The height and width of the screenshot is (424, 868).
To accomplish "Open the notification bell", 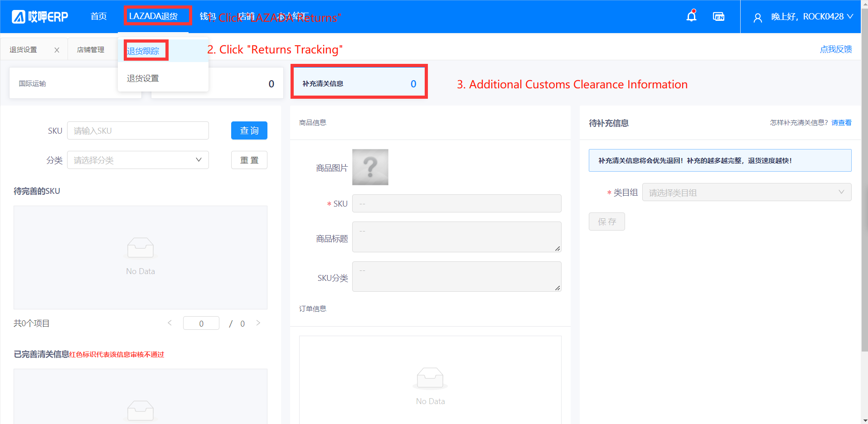I will click(x=691, y=16).
